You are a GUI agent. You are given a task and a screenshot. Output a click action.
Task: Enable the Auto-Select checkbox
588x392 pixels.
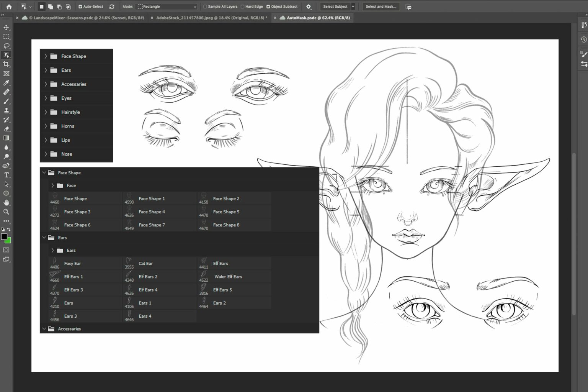click(x=81, y=7)
